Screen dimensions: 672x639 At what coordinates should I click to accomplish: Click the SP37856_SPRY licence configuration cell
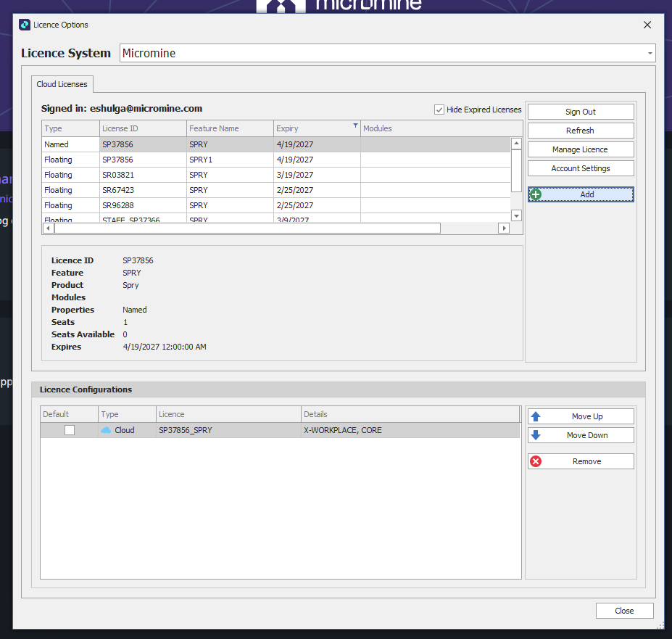(x=228, y=429)
